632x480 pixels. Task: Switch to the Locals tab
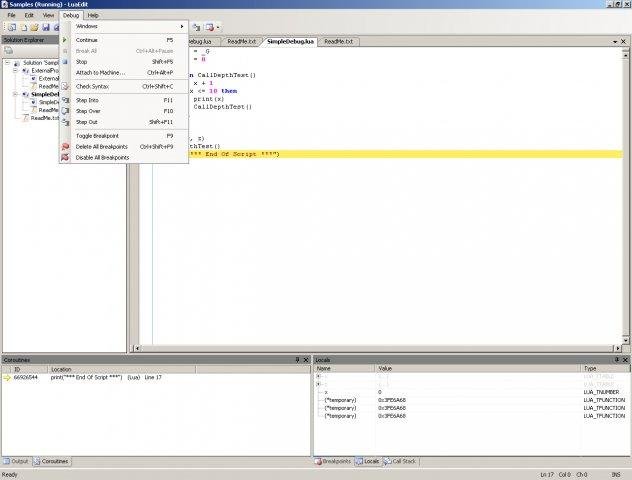368,461
